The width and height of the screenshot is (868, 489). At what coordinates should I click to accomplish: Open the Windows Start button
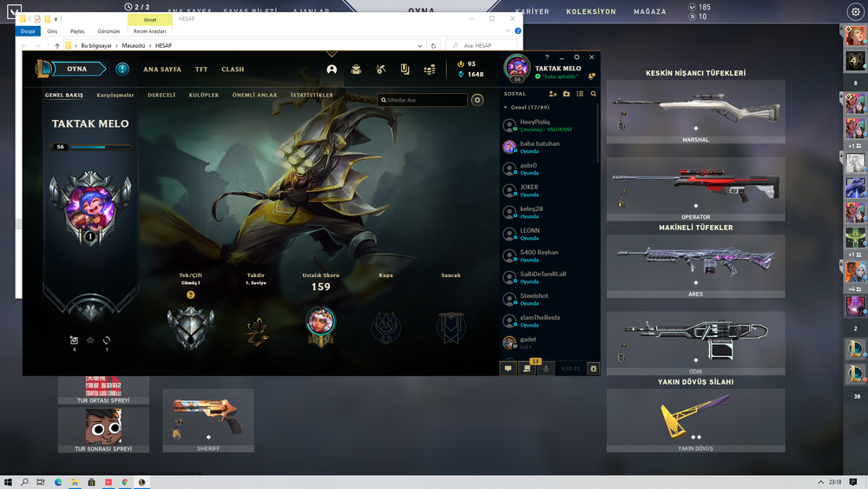[8, 482]
